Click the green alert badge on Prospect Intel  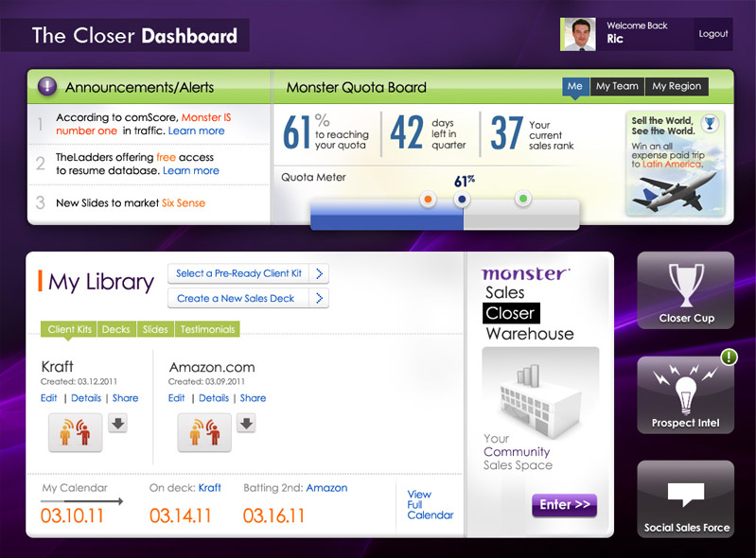click(x=729, y=357)
